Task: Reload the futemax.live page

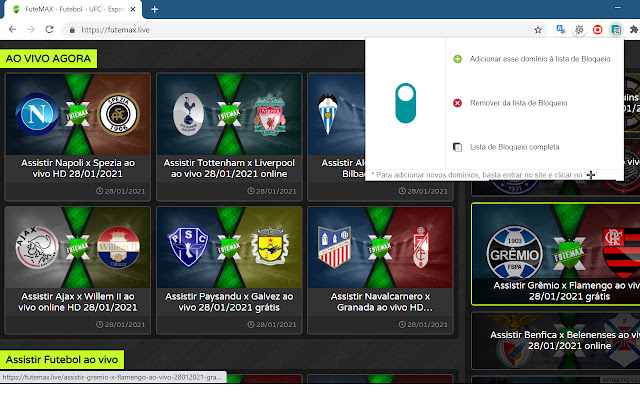Action: (49, 29)
